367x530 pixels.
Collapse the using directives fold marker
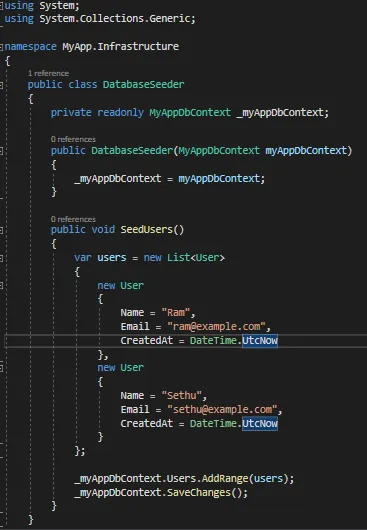[x=1, y=6]
